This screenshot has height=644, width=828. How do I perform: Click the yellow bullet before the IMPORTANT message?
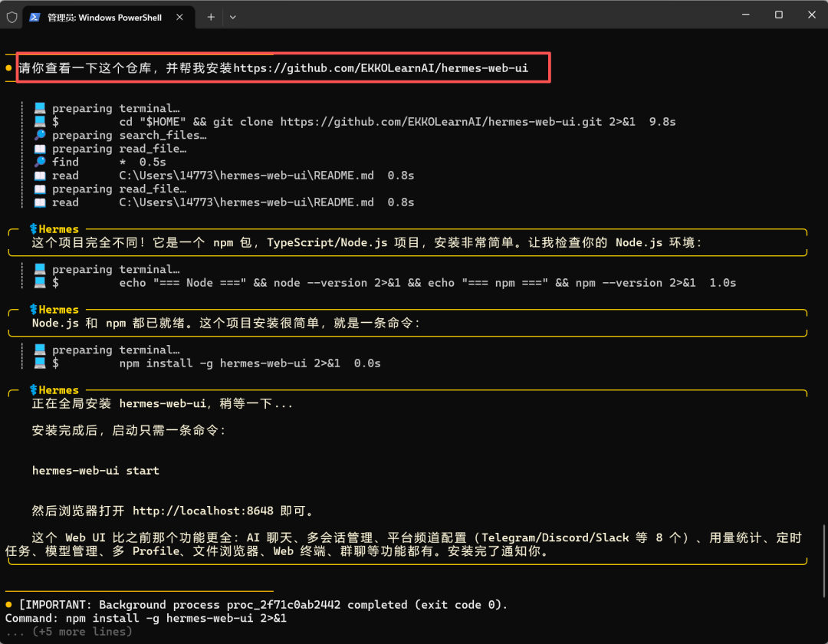click(8, 604)
